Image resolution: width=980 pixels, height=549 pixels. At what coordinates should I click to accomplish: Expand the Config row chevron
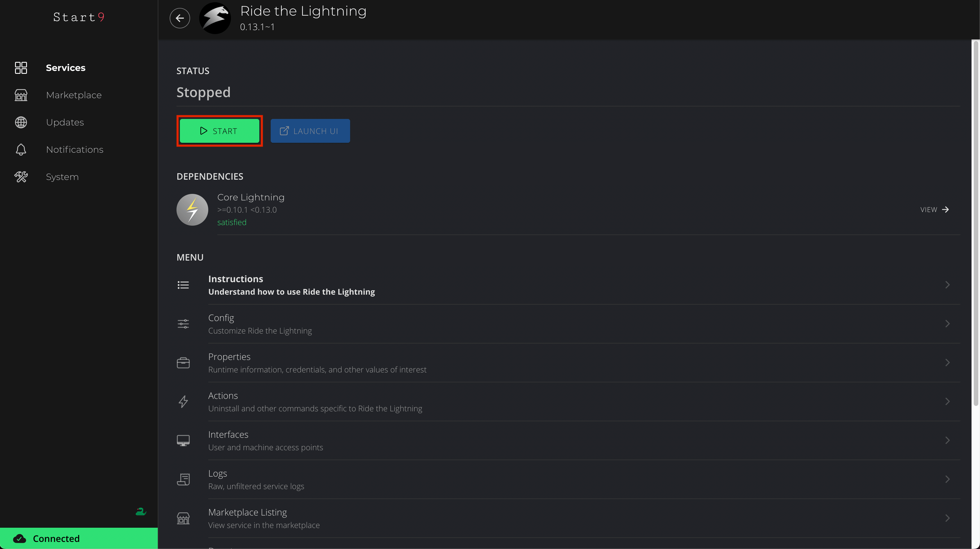[947, 324]
